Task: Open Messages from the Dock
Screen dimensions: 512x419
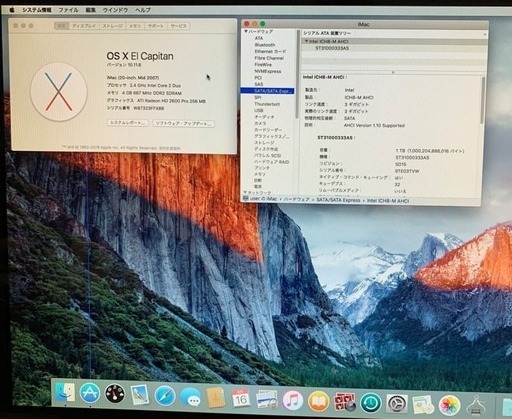Action: pos(190,397)
